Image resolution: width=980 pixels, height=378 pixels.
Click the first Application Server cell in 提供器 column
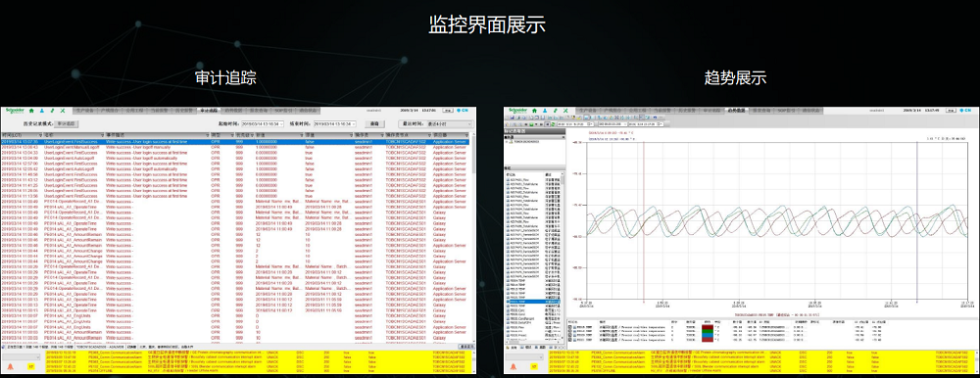pyautogui.click(x=450, y=142)
